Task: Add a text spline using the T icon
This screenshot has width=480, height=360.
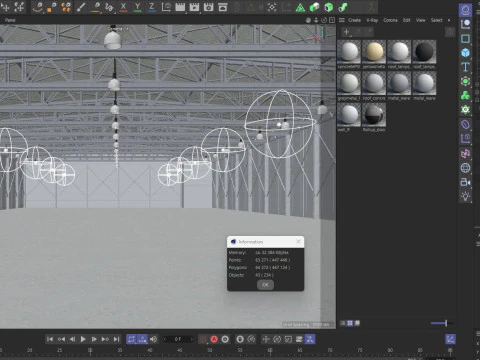Action: pyautogui.click(x=465, y=67)
